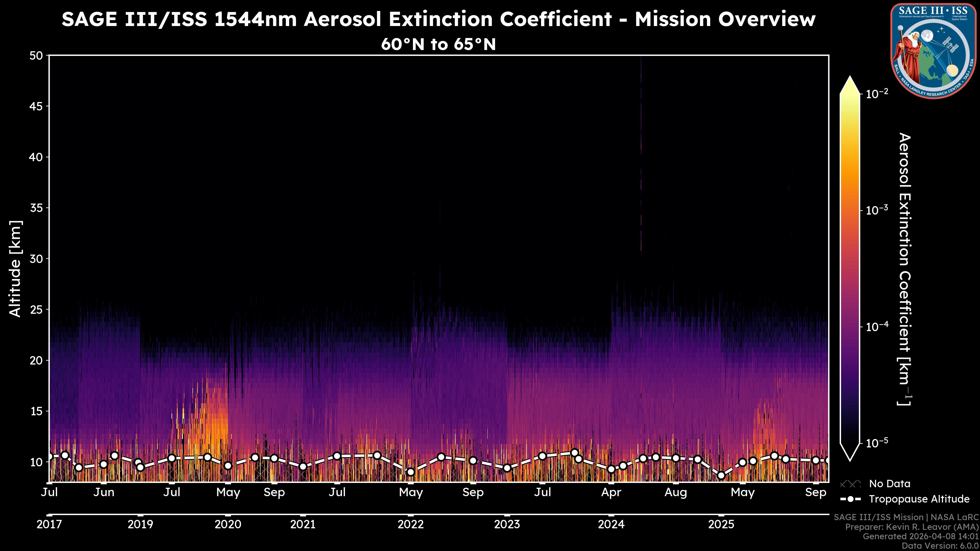Click the tropopause marker above the 2022 May tick
980x551 pixels.
coord(410,472)
